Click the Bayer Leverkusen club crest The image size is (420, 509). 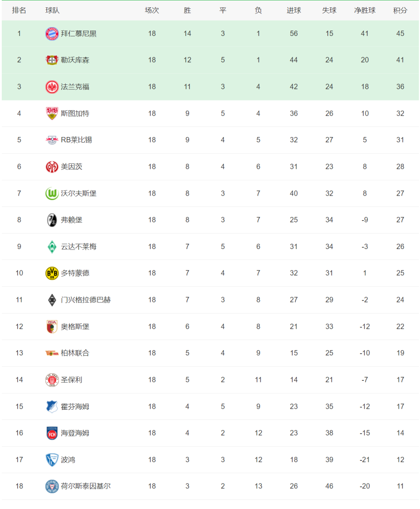coord(52,60)
